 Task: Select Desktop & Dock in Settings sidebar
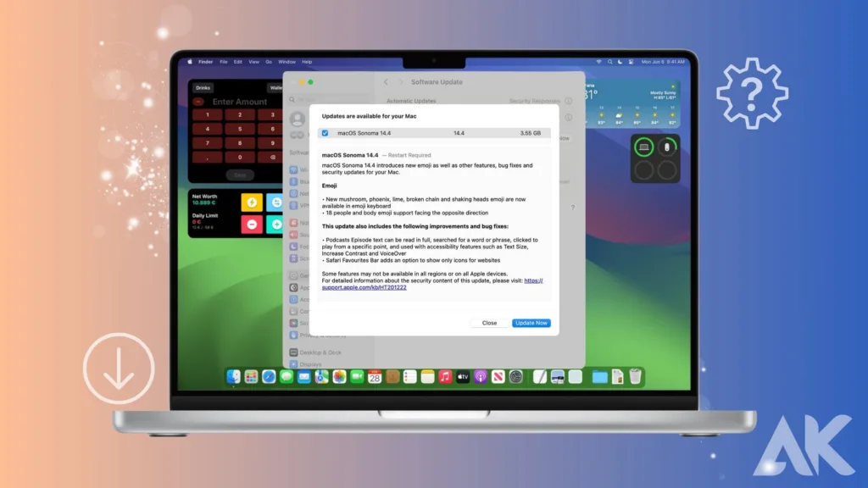pos(315,352)
